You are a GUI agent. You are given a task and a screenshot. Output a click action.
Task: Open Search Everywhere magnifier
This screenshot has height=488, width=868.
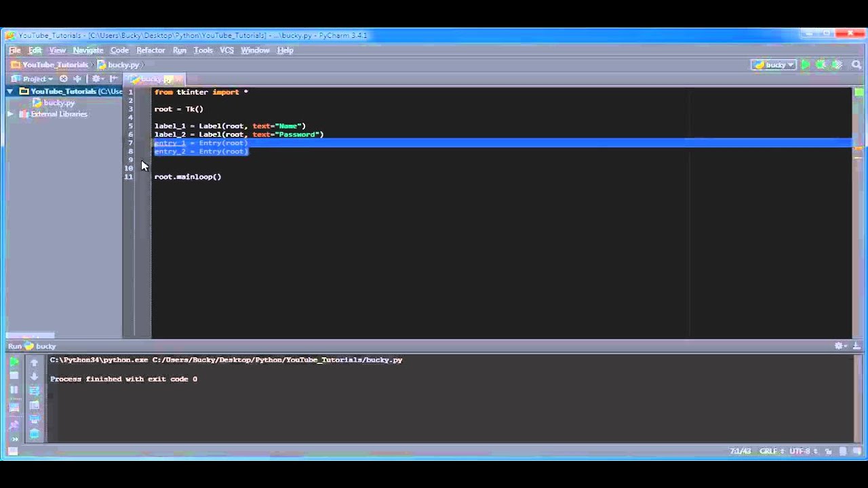click(x=856, y=65)
